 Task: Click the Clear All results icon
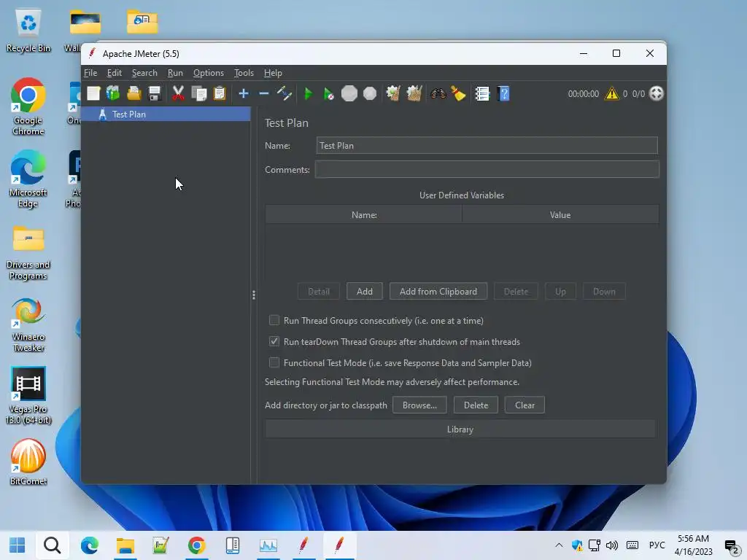pos(414,93)
